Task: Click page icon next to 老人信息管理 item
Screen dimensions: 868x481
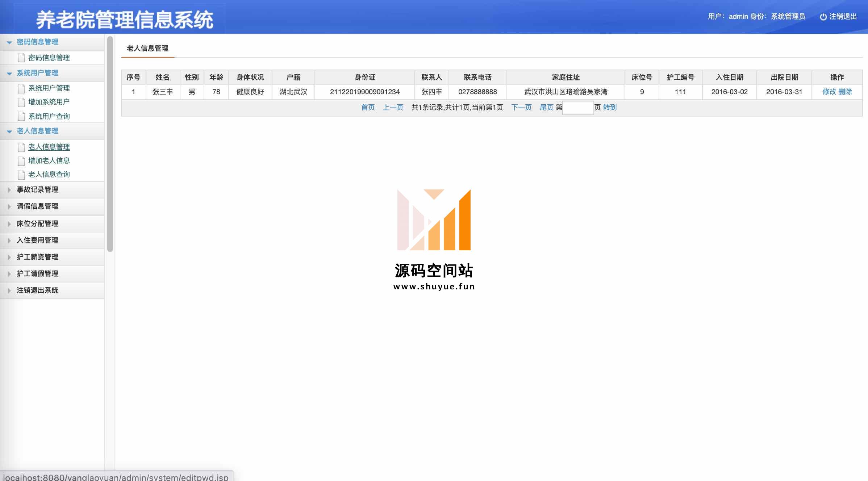Action: point(21,147)
